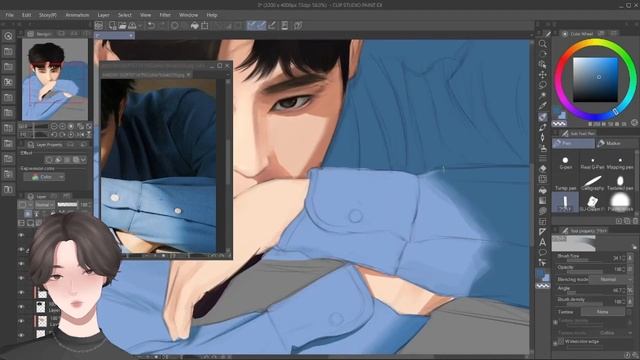This screenshot has width=640, height=360.
Task: Choose the G-pen sub tool
Action: tap(565, 162)
